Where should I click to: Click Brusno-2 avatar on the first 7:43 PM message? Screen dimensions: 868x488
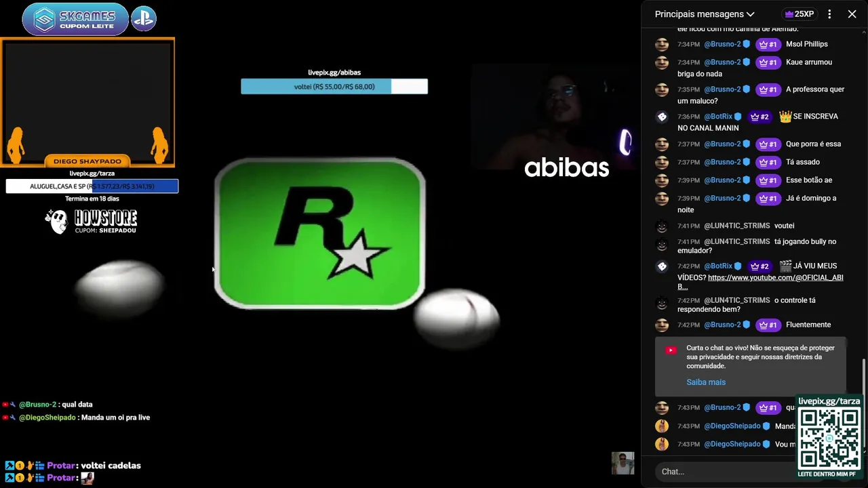(662, 408)
